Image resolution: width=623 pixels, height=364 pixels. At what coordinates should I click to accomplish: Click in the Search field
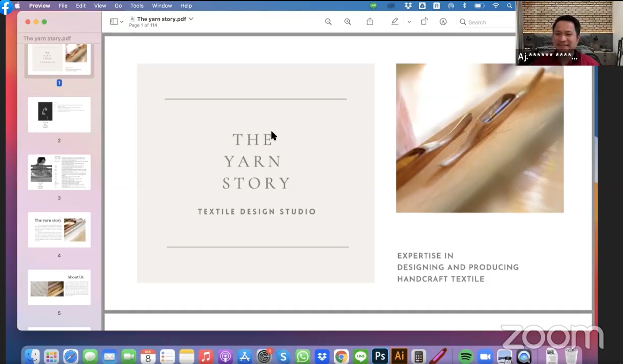[x=486, y=22]
